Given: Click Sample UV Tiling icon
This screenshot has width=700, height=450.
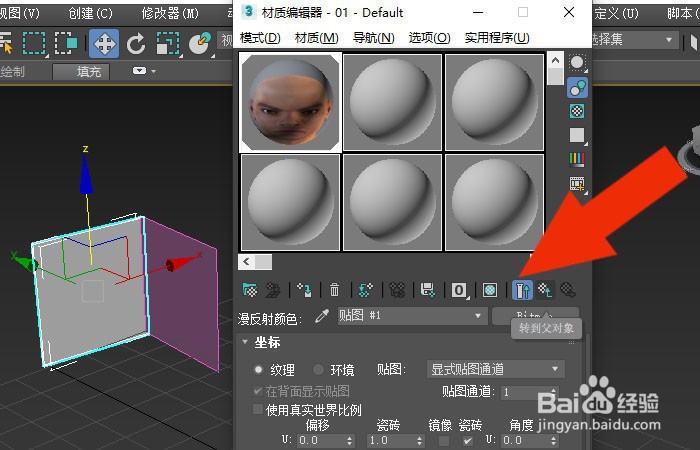Looking at the screenshot, I should click(577, 135).
